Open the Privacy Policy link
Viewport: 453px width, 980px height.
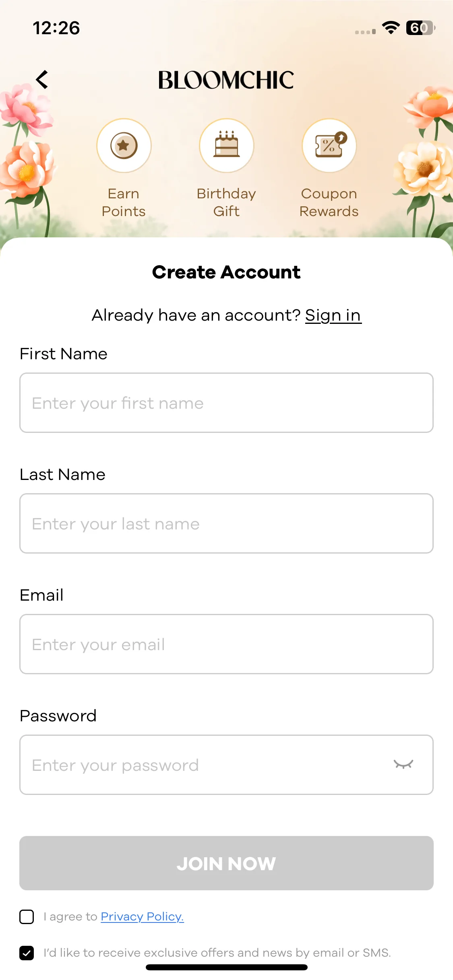pos(142,916)
